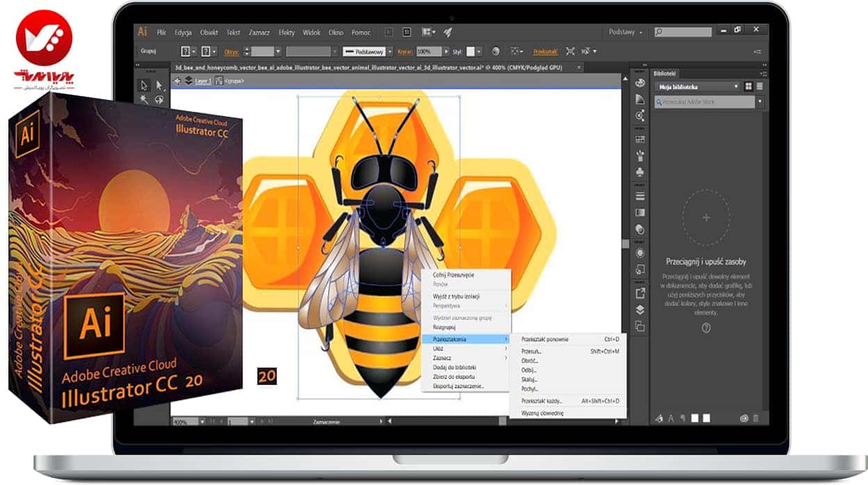868x485 pixels.
Task: Select the Biblioteki panel tab
Action: [666, 73]
